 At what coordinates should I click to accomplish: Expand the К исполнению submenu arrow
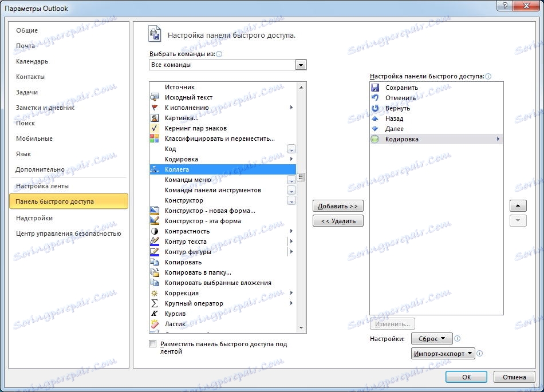tap(291, 108)
